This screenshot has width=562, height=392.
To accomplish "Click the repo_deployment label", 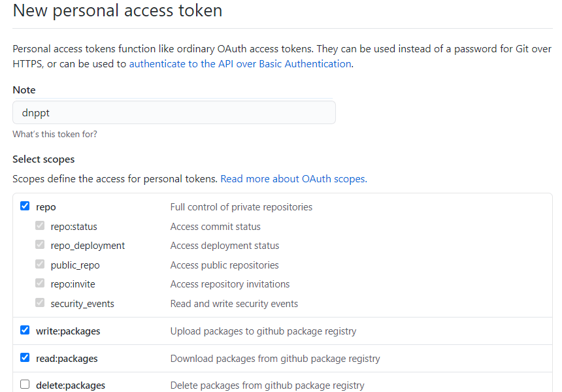I will coord(88,246).
